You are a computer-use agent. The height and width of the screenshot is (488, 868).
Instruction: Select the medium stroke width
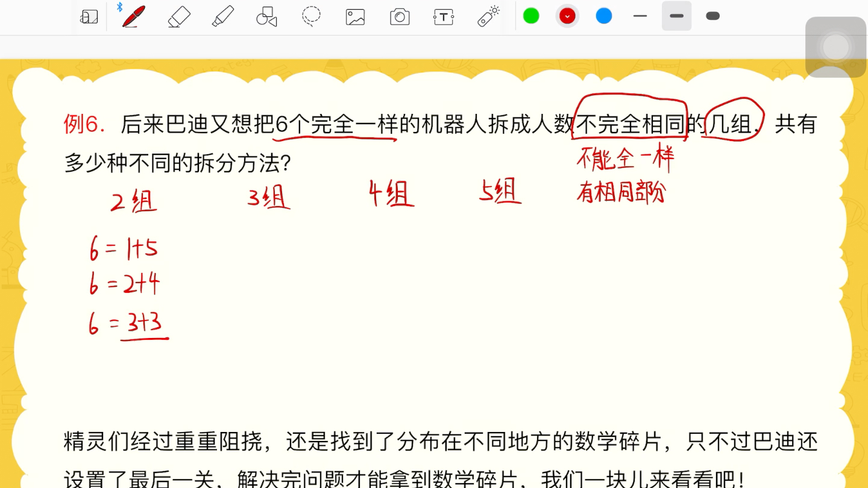[676, 16]
